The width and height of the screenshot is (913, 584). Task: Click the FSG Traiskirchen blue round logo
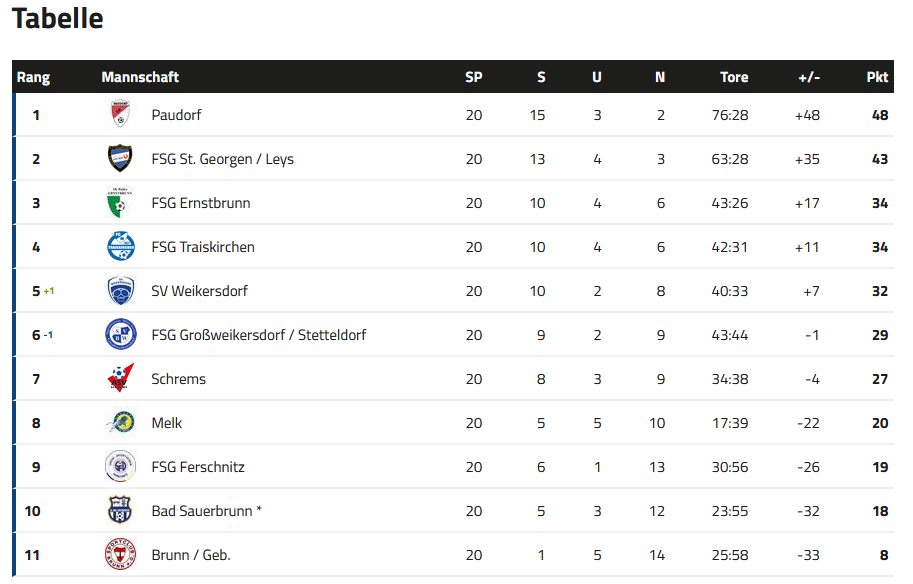pos(121,246)
